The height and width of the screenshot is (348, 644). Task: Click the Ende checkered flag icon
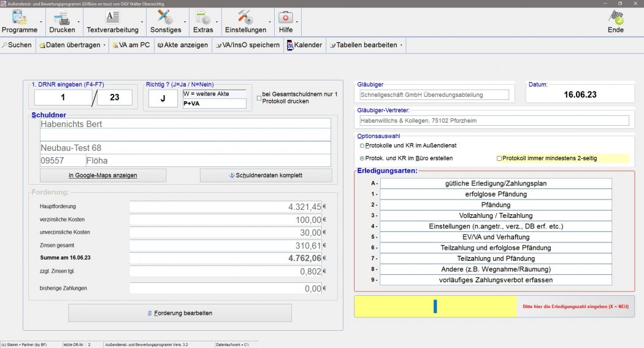[616, 18]
